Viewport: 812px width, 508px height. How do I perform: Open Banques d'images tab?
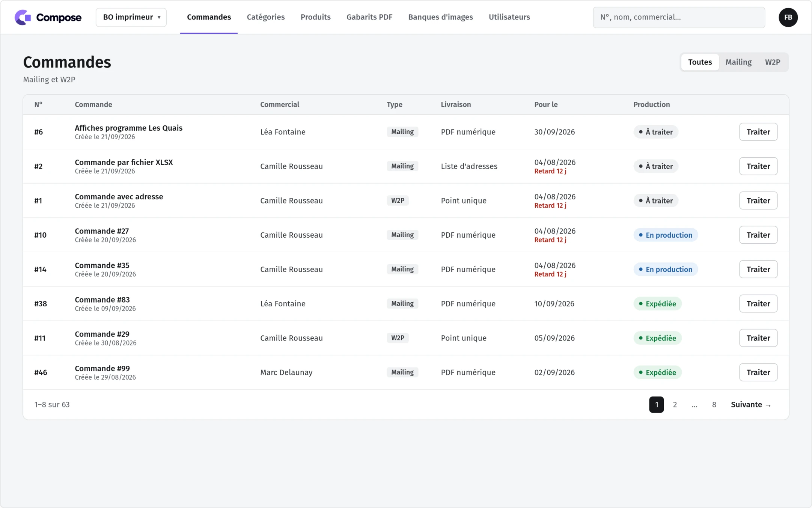[x=440, y=17]
